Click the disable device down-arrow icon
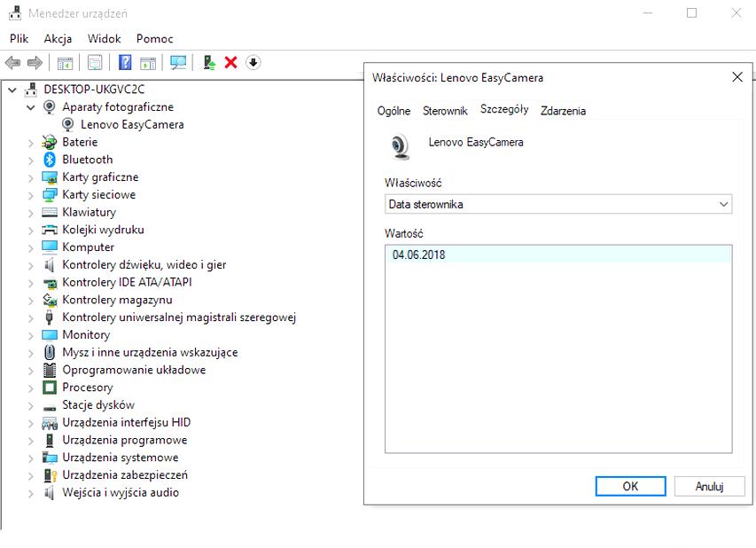The height and width of the screenshot is (548, 756). pos(253,62)
